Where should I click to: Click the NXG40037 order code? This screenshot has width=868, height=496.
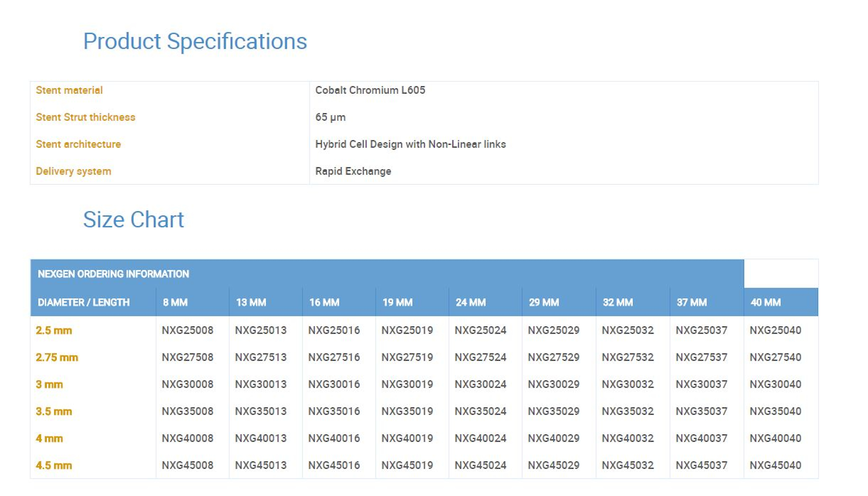(x=702, y=438)
